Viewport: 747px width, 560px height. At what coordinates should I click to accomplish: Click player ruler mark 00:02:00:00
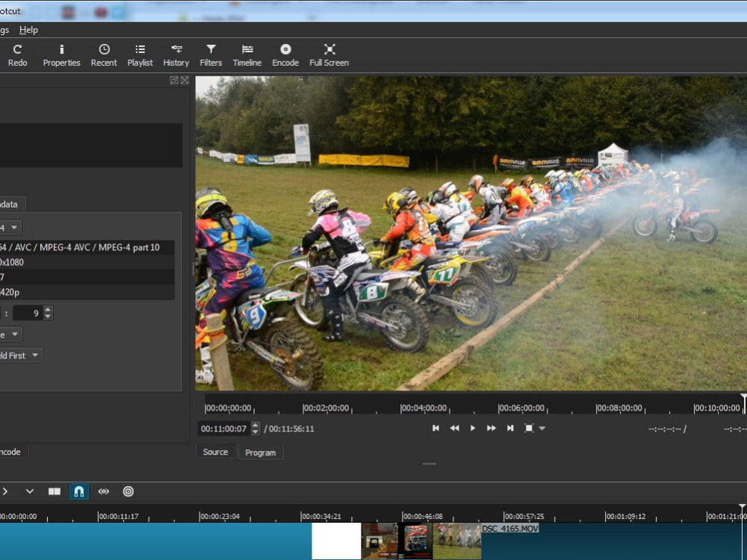point(326,408)
